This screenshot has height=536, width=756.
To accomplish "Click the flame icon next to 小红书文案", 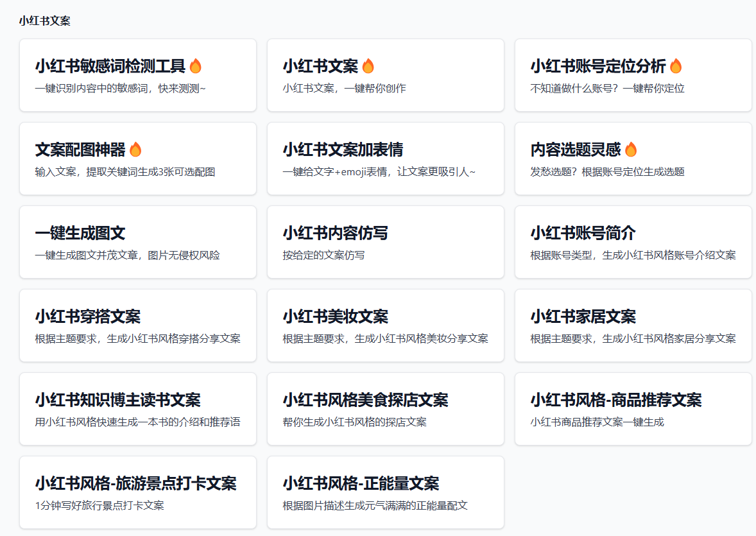I will (368, 66).
